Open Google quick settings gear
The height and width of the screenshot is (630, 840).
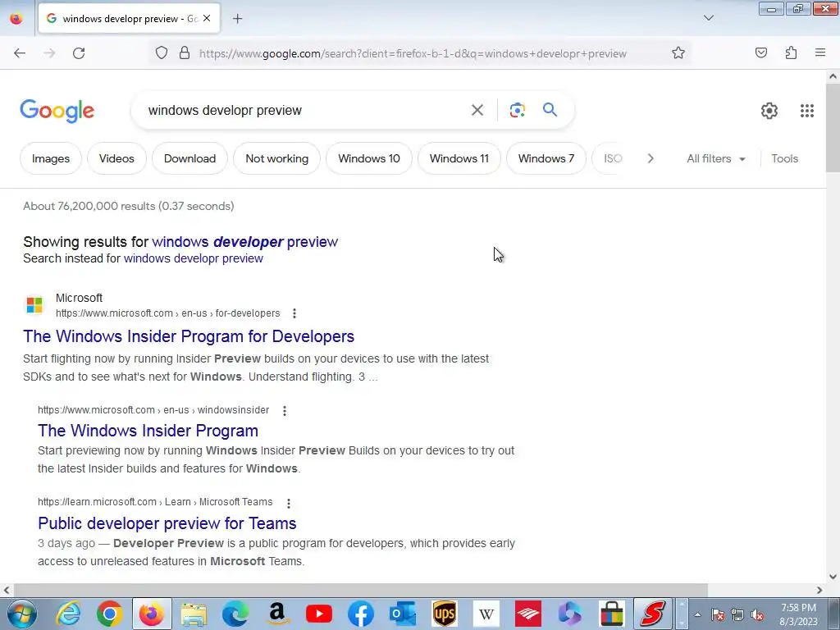[769, 111]
